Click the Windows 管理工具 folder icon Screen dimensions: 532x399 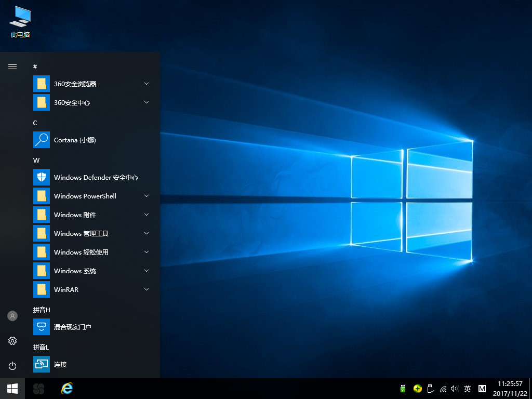click(x=42, y=233)
